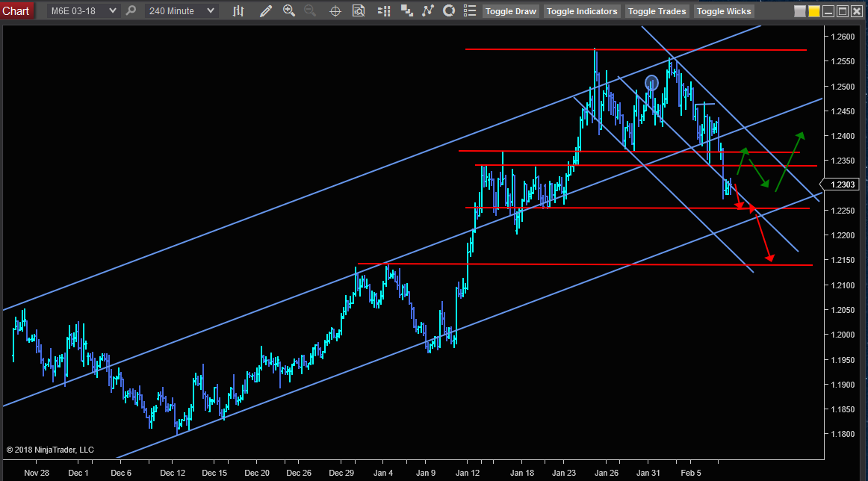Screen dimensions: 868x481
Task: Open the indicators line-graph icon
Action: click(428, 10)
